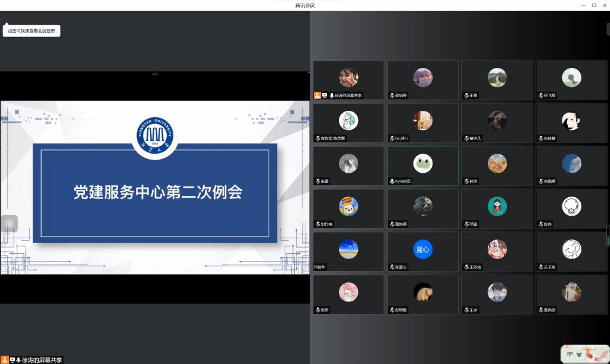The width and height of the screenshot is (610, 364).
Task: Click the three-dot handle above shared screen
Action: coord(155,74)
